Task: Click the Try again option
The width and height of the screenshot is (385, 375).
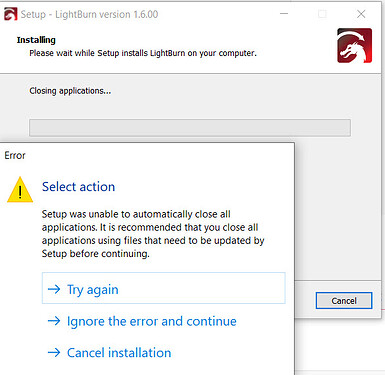Action: pyautogui.click(x=163, y=288)
